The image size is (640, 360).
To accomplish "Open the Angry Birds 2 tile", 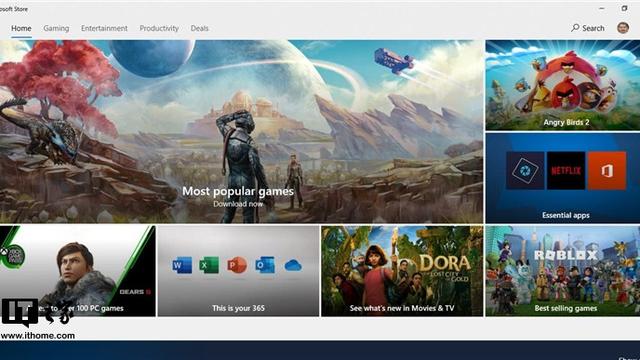I will pyautogui.click(x=563, y=85).
